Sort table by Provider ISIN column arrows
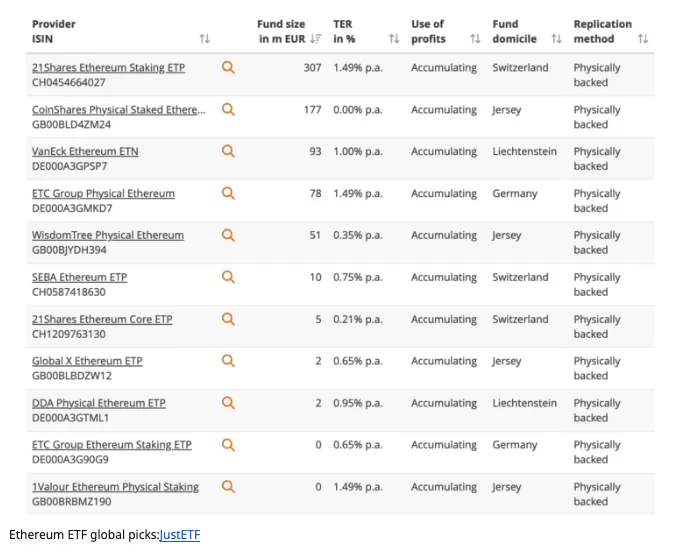 (x=205, y=39)
